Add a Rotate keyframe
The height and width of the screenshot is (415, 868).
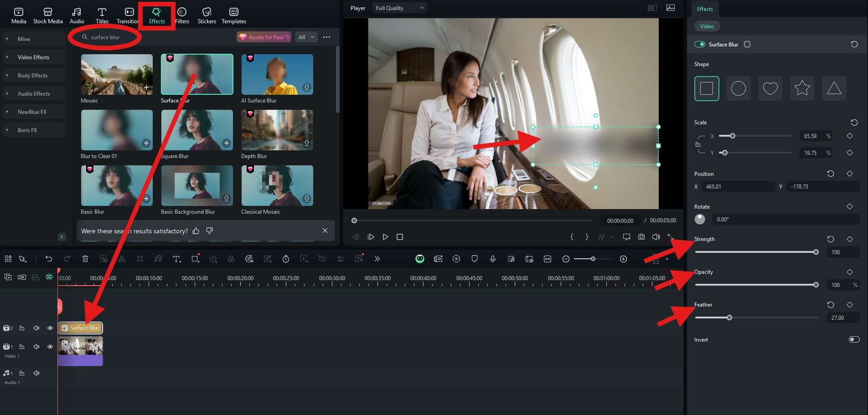(850, 206)
